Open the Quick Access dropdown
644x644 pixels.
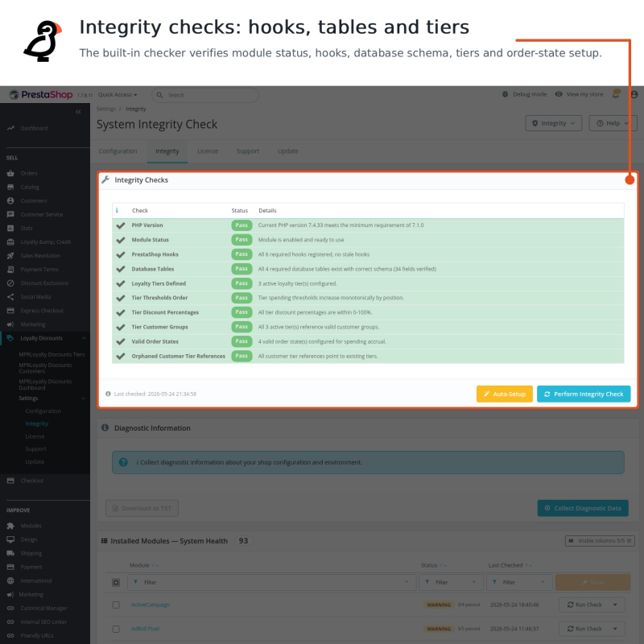(x=118, y=94)
